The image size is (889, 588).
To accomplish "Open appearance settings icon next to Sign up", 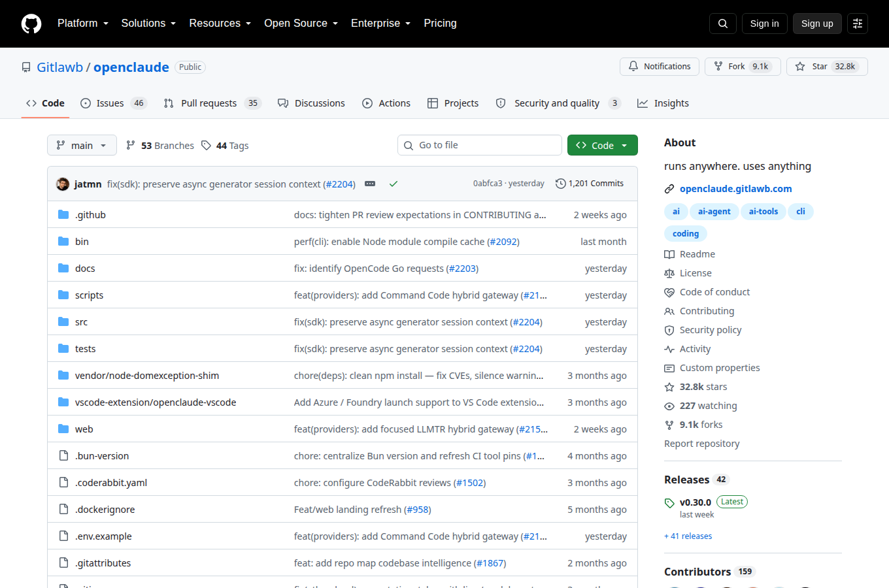I will [858, 24].
